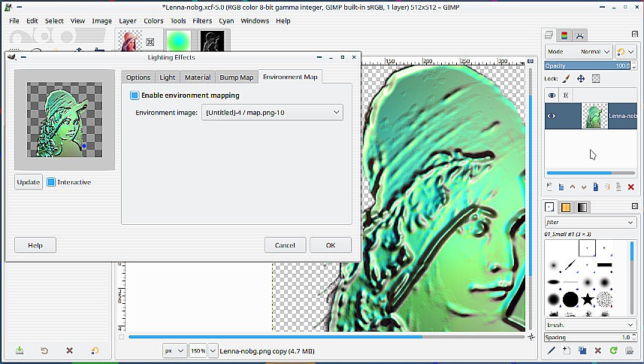Toggle the Interactive preview checkbox

[x=51, y=182]
